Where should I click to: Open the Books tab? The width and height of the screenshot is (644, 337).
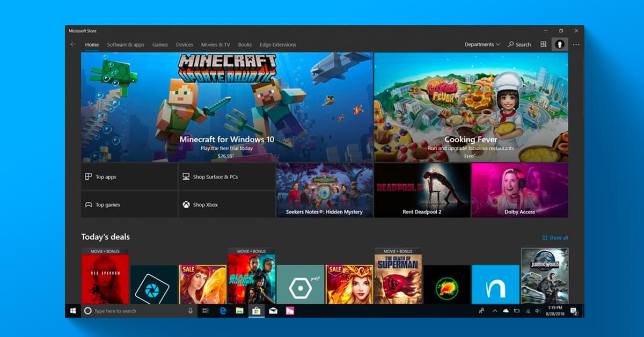coord(245,45)
